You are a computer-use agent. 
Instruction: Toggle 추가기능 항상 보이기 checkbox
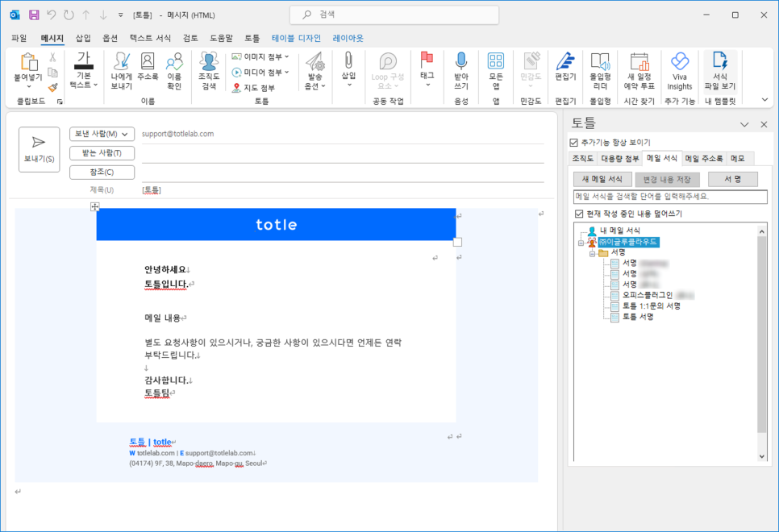point(574,143)
